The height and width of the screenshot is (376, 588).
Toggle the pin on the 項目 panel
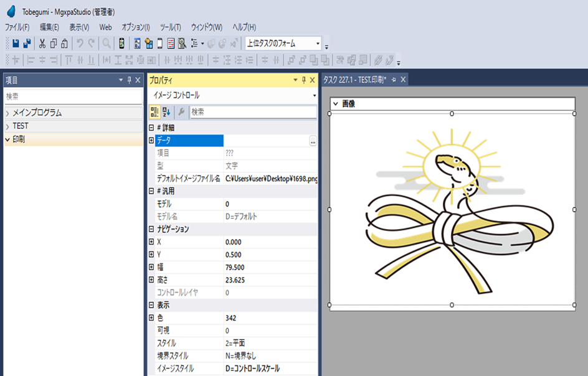130,80
